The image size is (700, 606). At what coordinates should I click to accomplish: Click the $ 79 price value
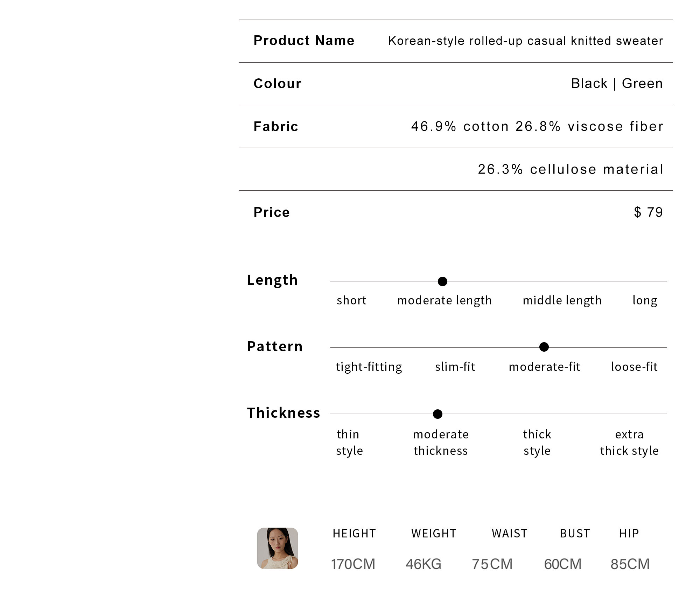[x=649, y=212]
